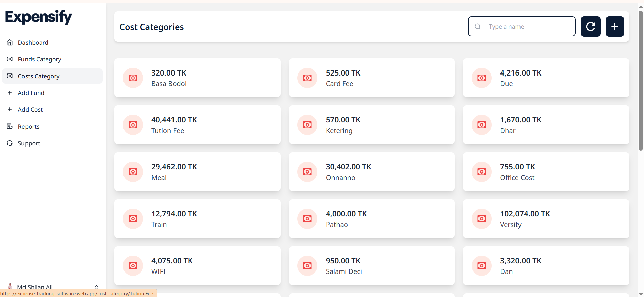The width and height of the screenshot is (644, 297).
Task: Click the Versity card money icon
Action: click(482, 219)
